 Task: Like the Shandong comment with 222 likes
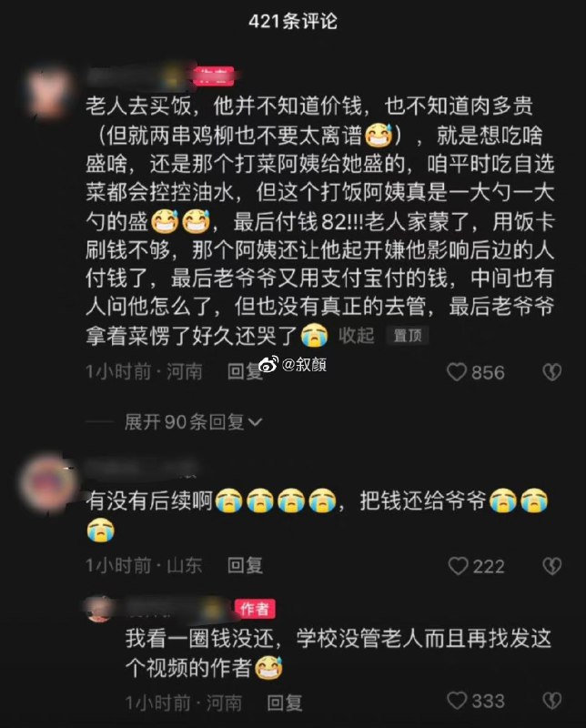point(459,566)
